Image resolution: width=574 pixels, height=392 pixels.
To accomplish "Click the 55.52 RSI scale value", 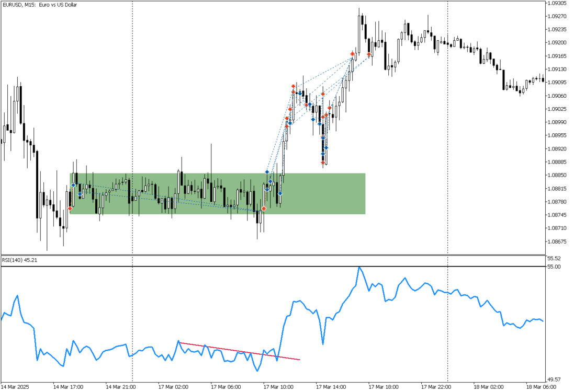I will (x=554, y=259).
